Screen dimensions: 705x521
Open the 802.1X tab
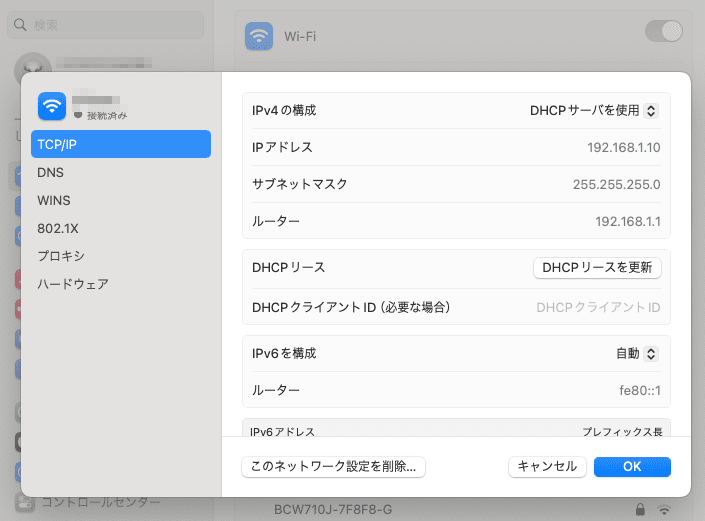click(120, 228)
